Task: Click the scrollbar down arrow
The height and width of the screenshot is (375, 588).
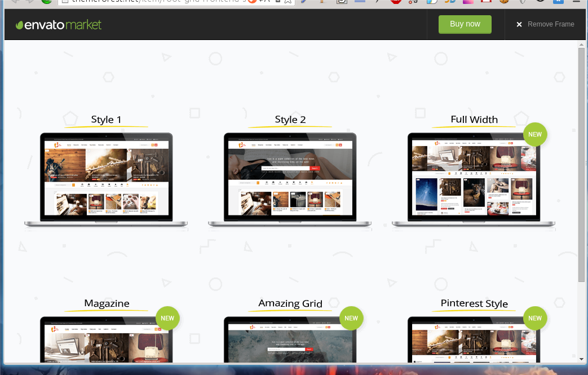Action: (581, 359)
